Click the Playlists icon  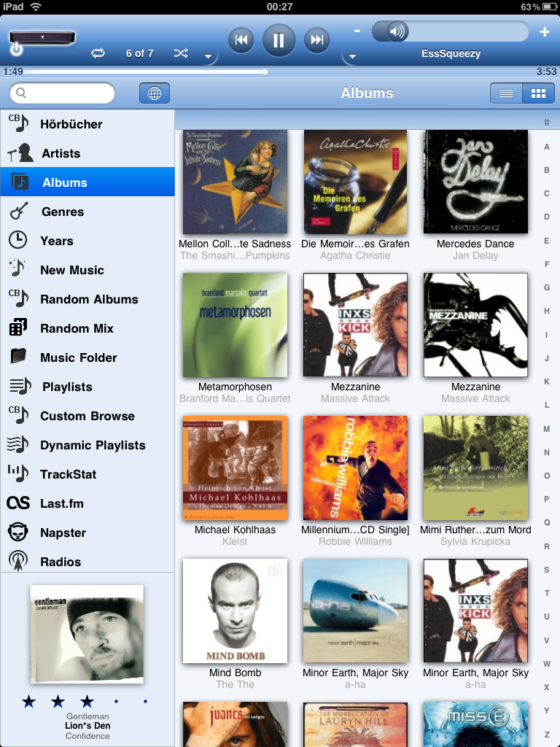(20, 387)
